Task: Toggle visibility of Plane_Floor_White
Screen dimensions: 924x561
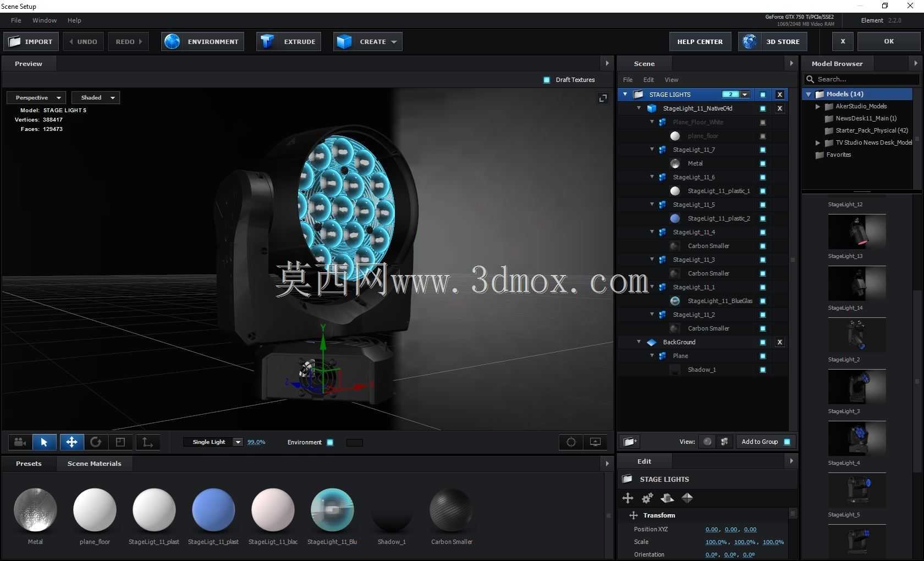Action: click(x=763, y=122)
